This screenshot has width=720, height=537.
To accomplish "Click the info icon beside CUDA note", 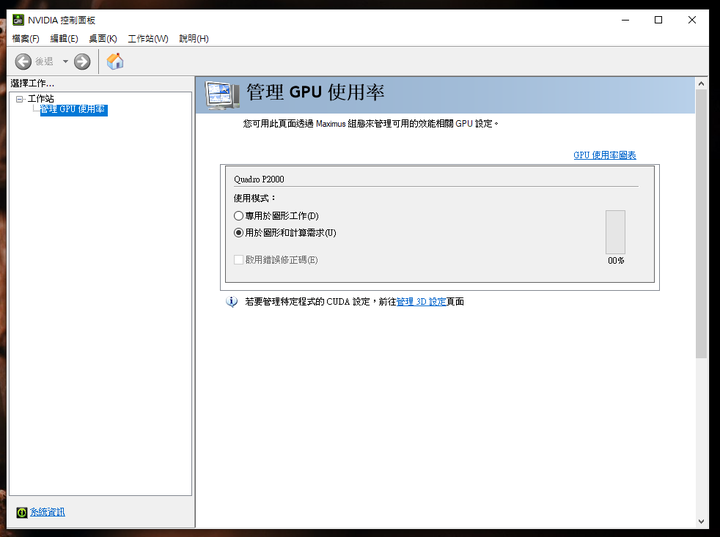I will [x=231, y=302].
